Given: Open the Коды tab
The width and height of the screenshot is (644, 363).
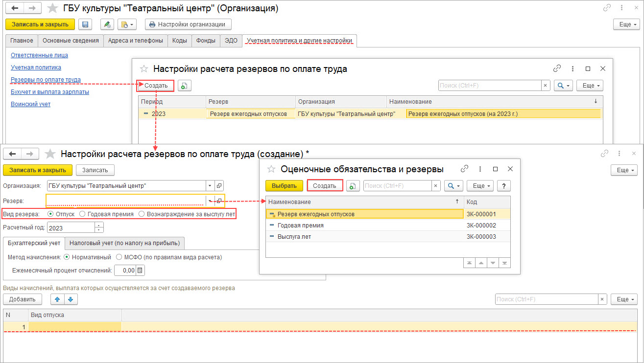Looking at the screenshot, I should [x=180, y=41].
